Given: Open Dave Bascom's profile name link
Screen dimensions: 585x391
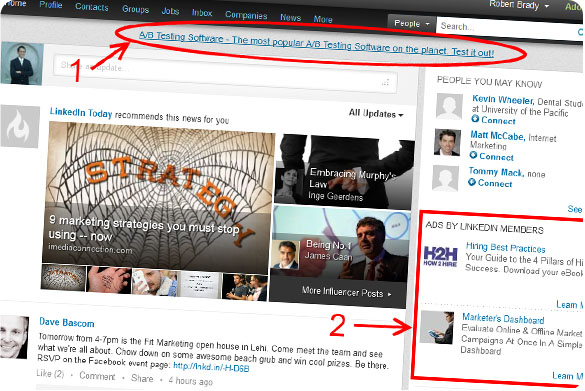Looking at the screenshot, I should point(67,322).
